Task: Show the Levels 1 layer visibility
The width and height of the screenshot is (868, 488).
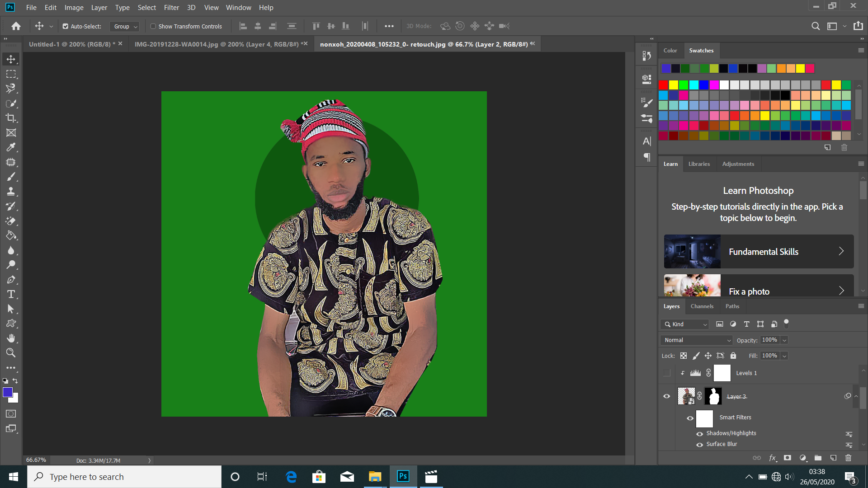Action: (667, 373)
